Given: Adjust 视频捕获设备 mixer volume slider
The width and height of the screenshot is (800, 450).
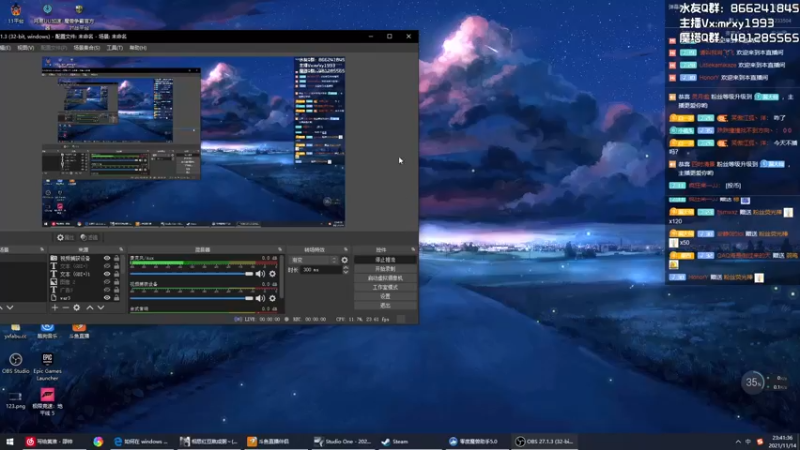Looking at the screenshot, I should (191, 298).
